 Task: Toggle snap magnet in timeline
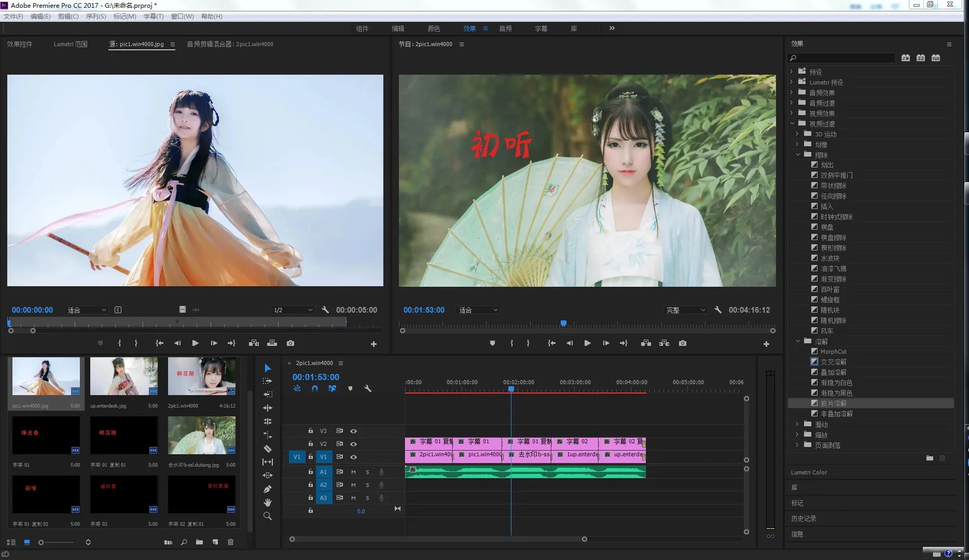click(315, 388)
